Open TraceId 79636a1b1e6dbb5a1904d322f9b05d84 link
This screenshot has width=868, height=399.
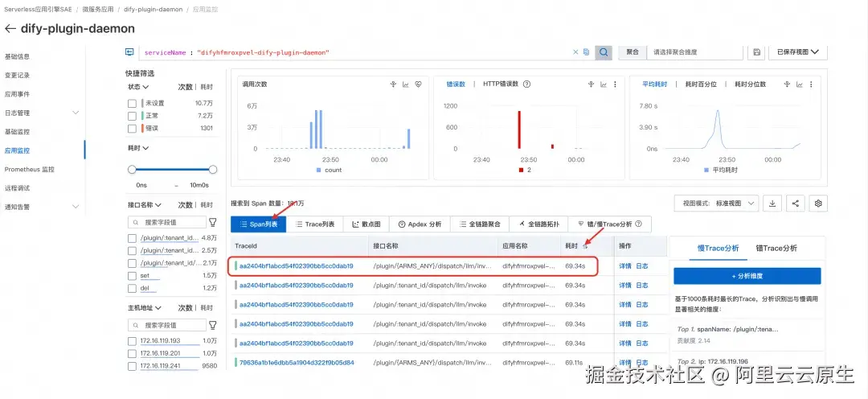tap(297, 363)
